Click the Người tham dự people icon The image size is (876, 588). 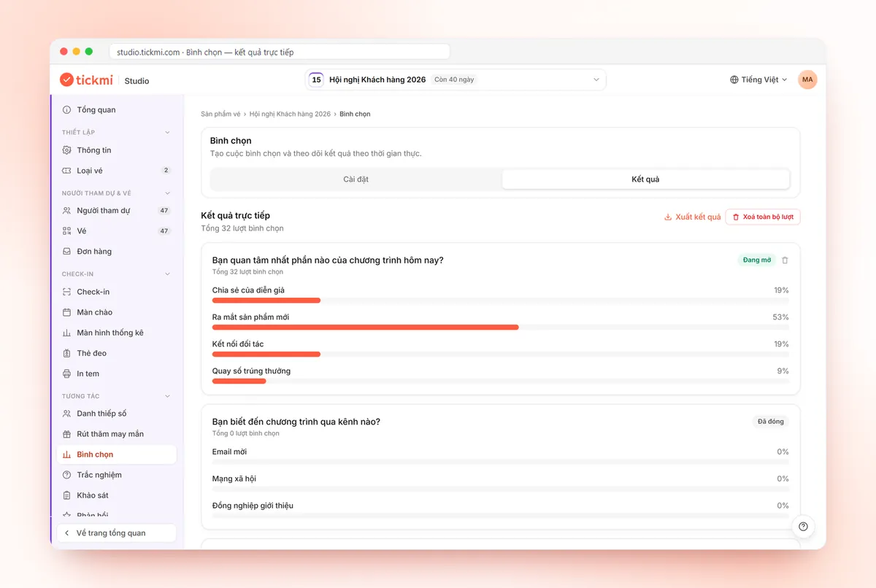pyautogui.click(x=67, y=211)
